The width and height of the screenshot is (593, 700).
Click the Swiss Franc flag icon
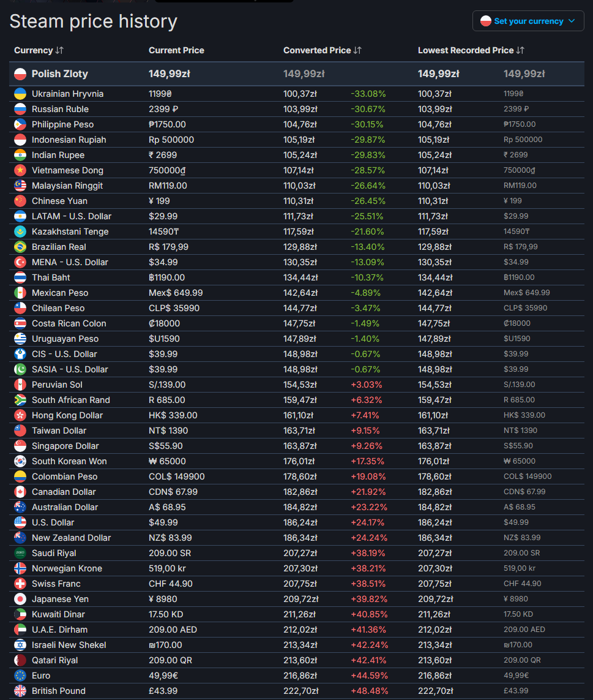tap(20, 584)
